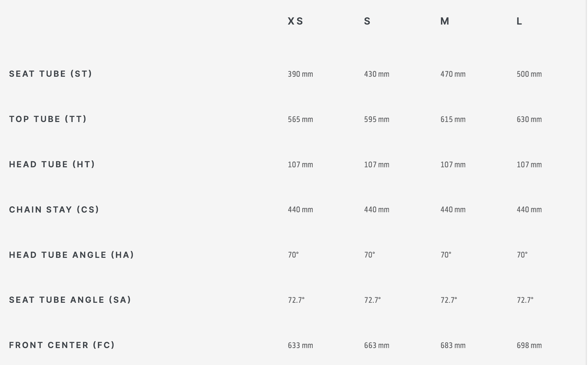This screenshot has height=365, width=588.
Task: Select the 663 mm front center value
Action: 377,346
